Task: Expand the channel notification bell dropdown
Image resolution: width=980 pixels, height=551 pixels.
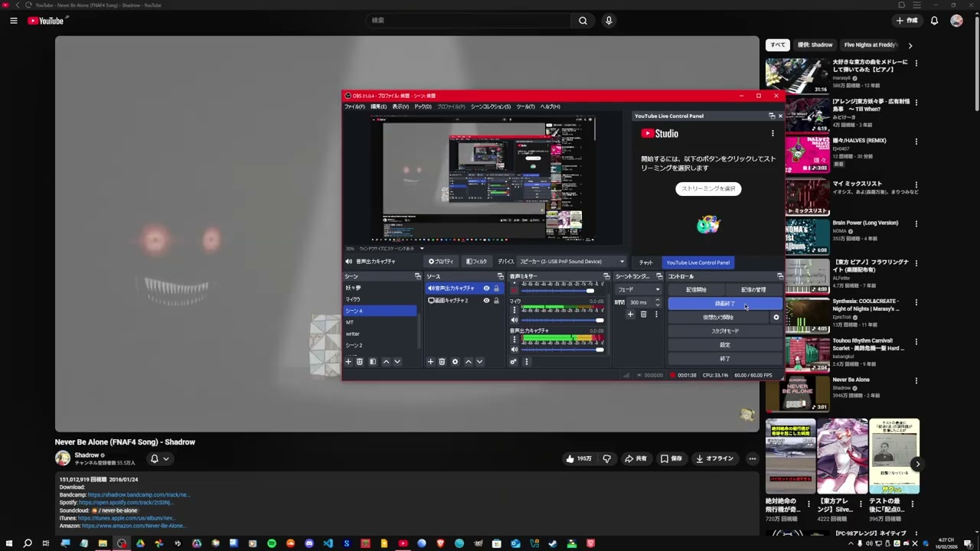Action: coord(159,458)
